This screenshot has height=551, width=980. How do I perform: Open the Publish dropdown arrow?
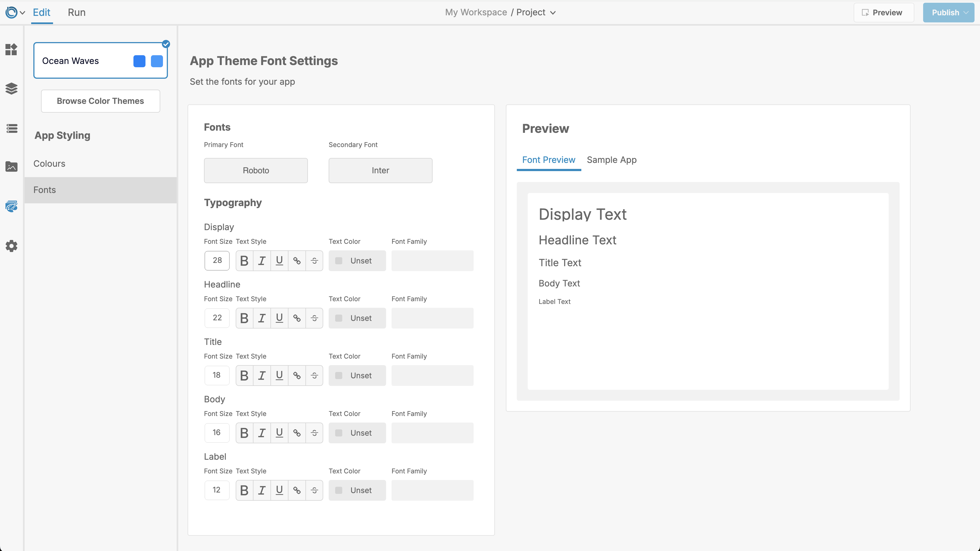(966, 13)
